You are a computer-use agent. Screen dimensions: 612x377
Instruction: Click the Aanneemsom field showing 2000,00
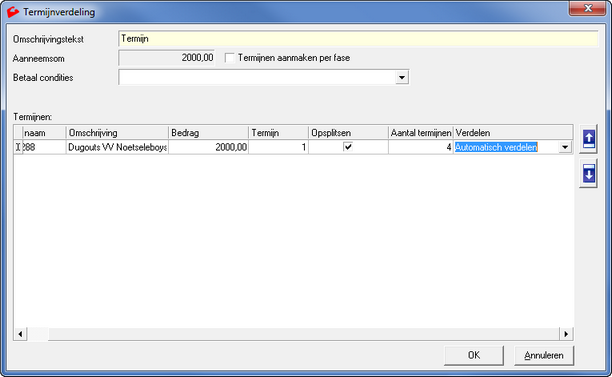coord(167,58)
